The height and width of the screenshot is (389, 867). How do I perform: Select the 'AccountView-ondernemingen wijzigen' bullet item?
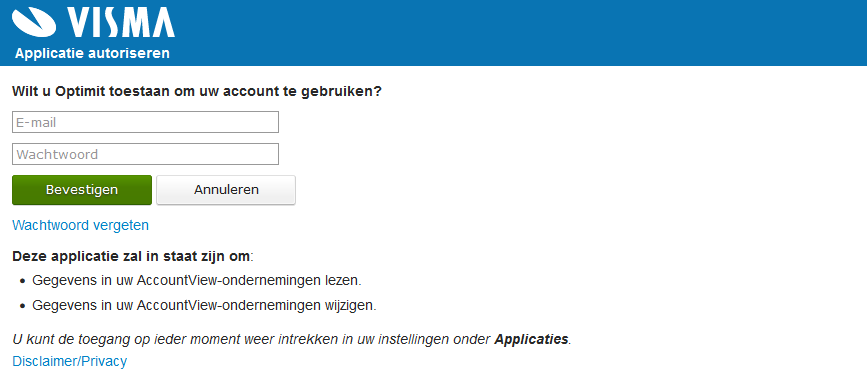[204, 306]
